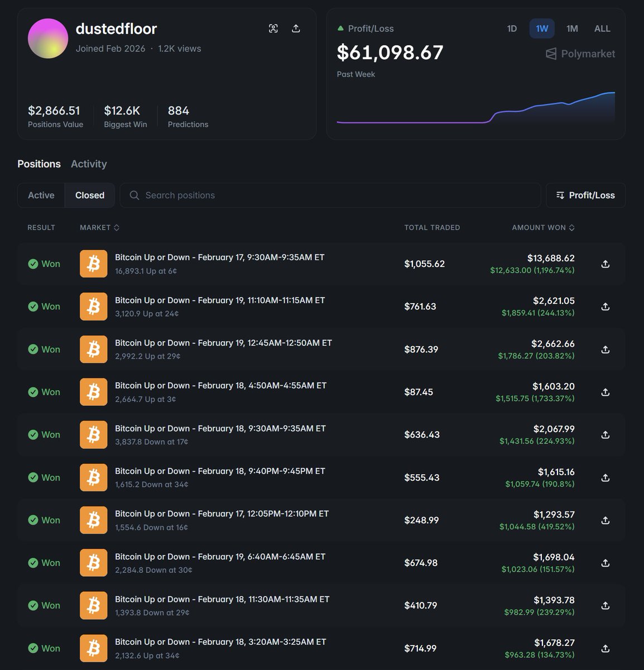
Task: Click the dustedfloor gradient avatar
Action: (x=48, y=39)
